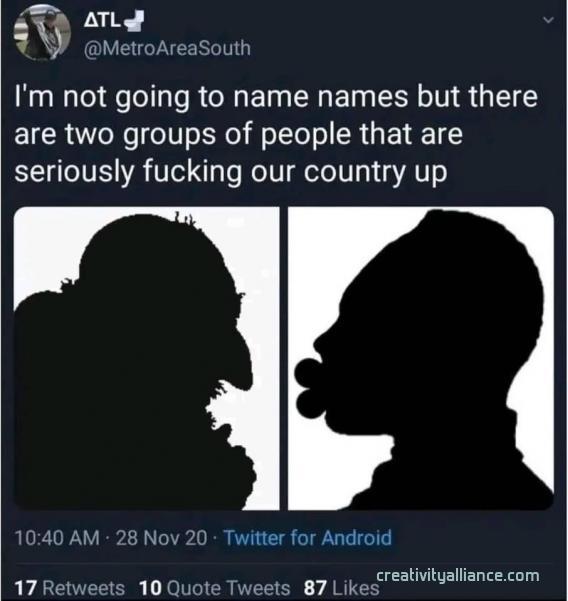Click the number 87 before Likes

315,588
